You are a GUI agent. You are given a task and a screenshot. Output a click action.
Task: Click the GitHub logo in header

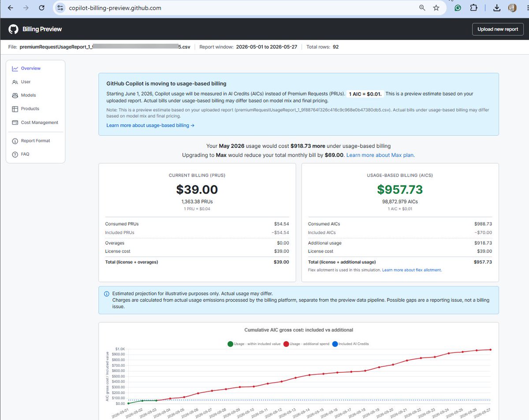[x=14, y=29]
